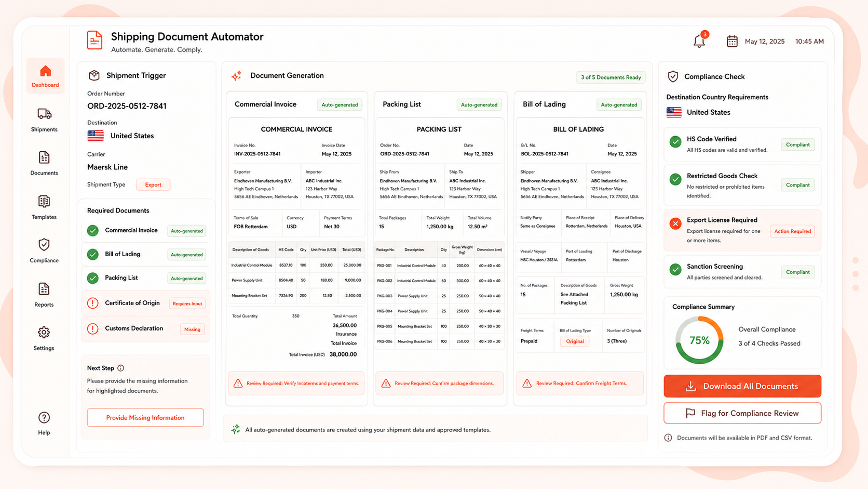Click the Original Bill of Lading type tag

click(x=575, y=341)
